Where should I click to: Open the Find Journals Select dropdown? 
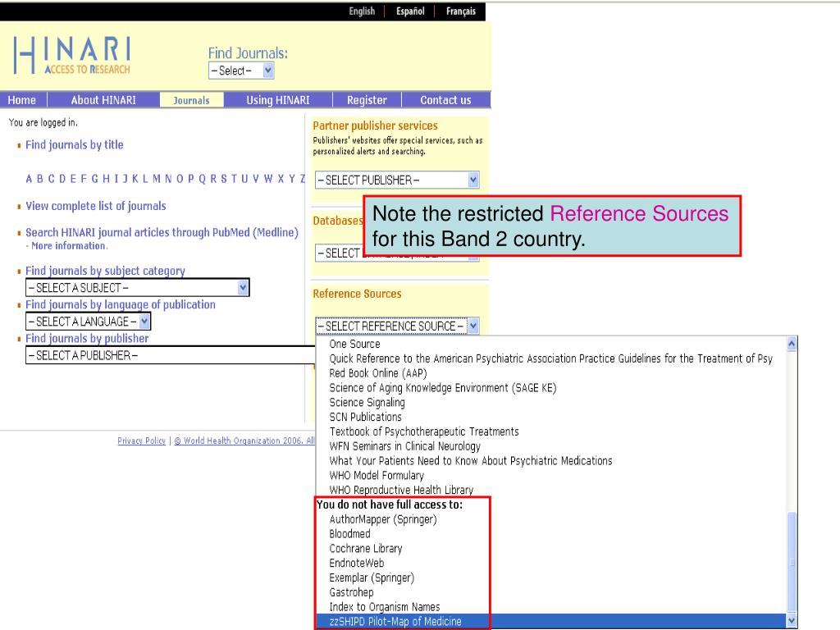click(241, 71)
